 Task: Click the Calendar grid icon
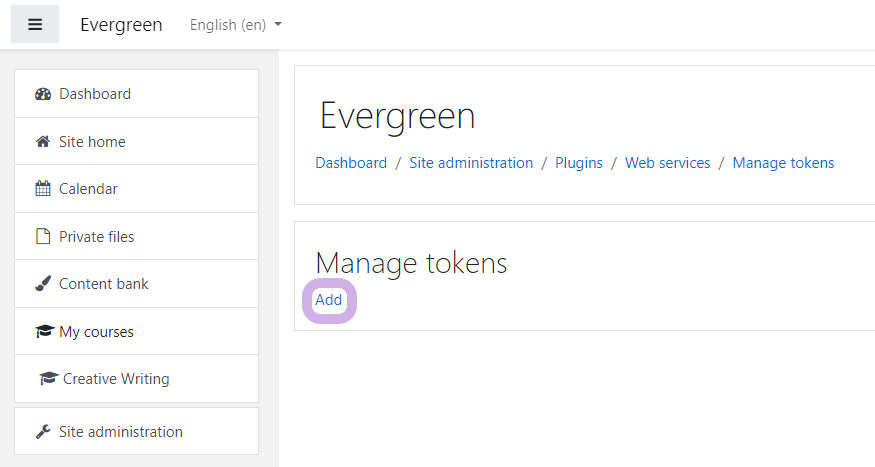(x=43, y=189)
